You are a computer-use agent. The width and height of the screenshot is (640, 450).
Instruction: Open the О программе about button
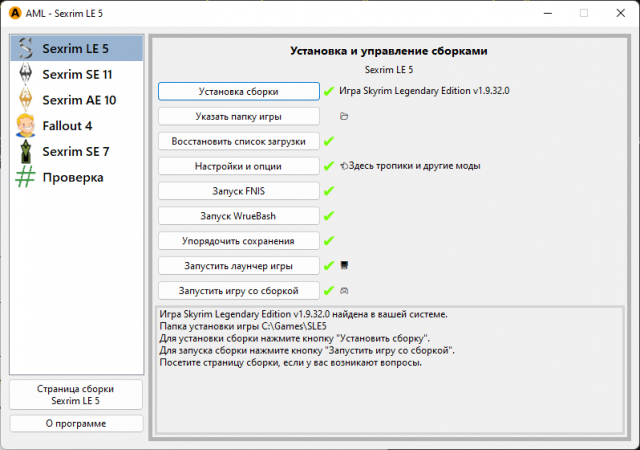point(76,423)
